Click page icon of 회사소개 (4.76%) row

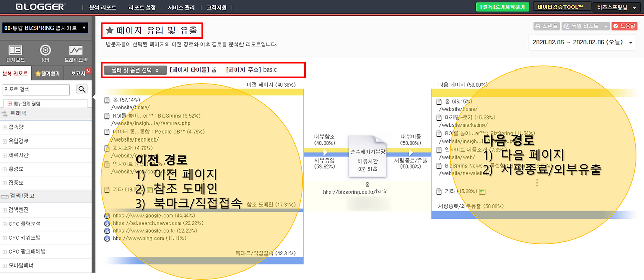tap(107, 148)
